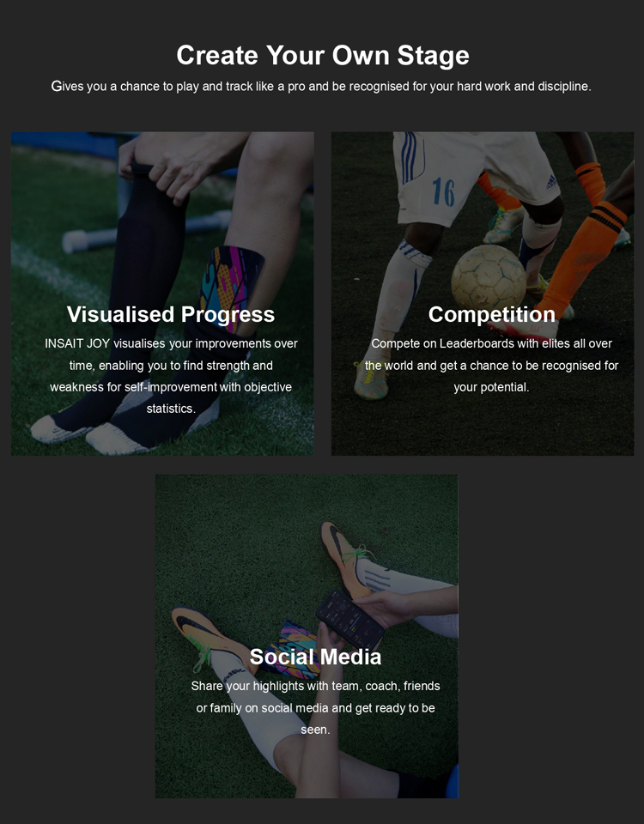Click the soccer ball in Competition image

(489, 278)
